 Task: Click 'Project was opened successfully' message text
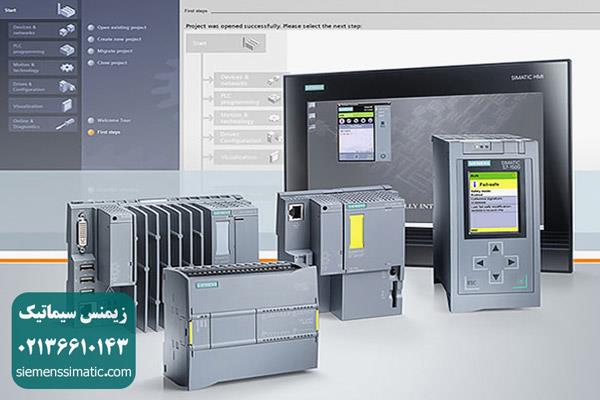[273, 26]
